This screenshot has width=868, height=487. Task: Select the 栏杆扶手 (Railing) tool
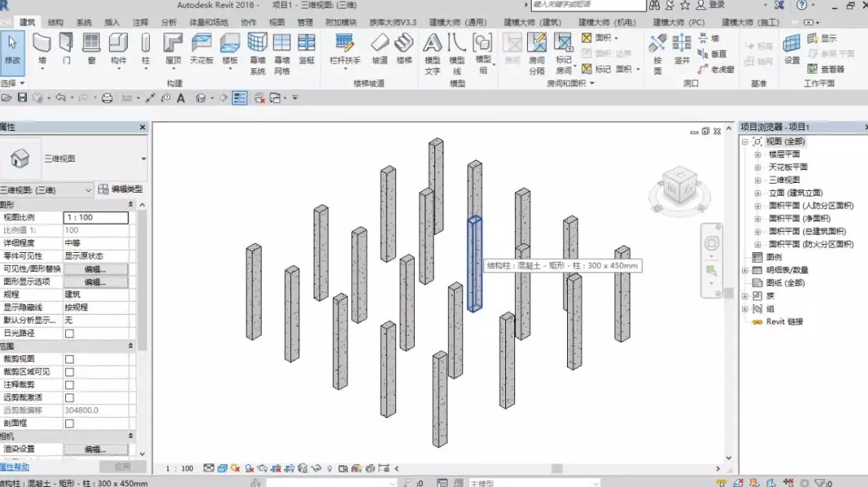coord(345,50)
